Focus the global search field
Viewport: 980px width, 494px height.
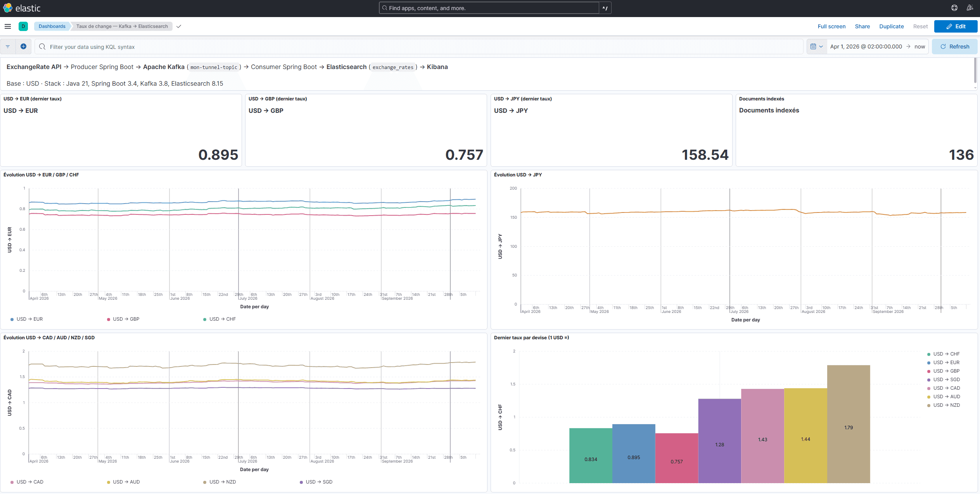(489, 8)
